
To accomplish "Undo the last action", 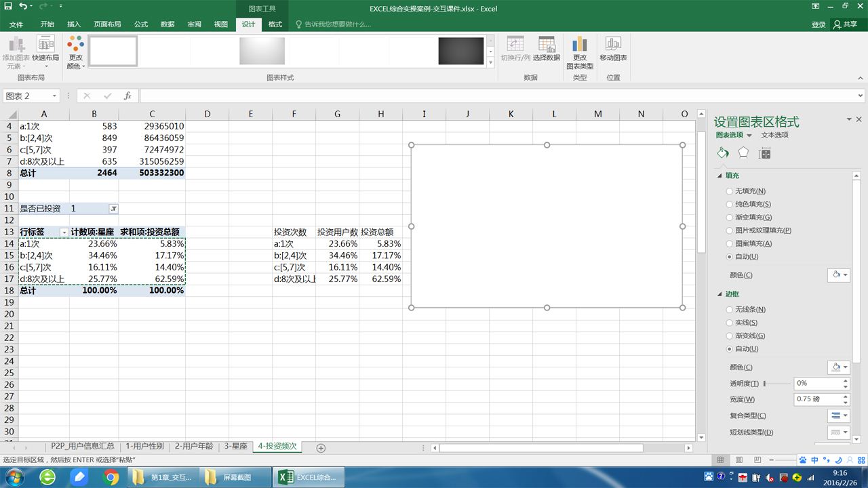I will coord(23,6).
